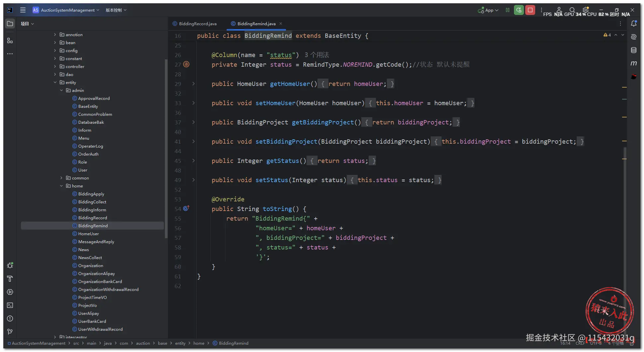This screenshot has width=644, height=352.
Task: Open the App run configuration dropdown
Action: (488, 10)
